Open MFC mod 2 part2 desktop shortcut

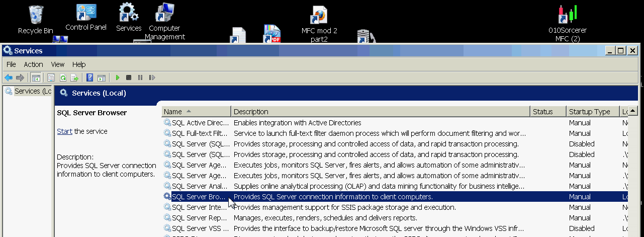319,24
